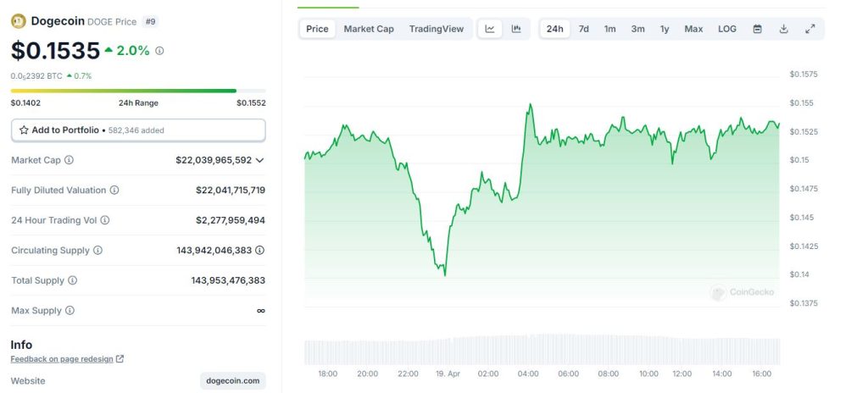Open the TradingView tab

pos(437,29)
